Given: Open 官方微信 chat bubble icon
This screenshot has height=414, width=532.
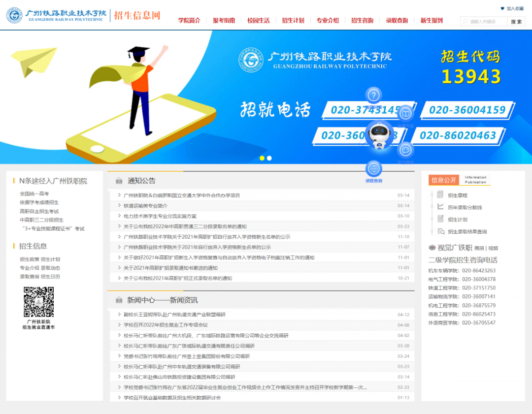Looking at the screenshot, I should click(405, 150).
